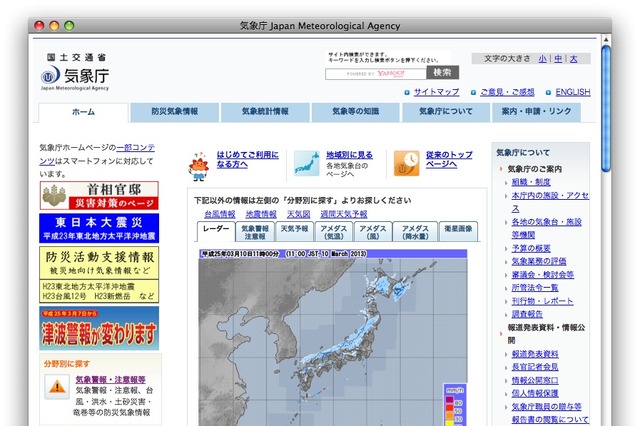640x426 pixels.
Task: Open the 首相官邸 災害対策 banner
Action: pyautogui.click(x=99, y=195)
